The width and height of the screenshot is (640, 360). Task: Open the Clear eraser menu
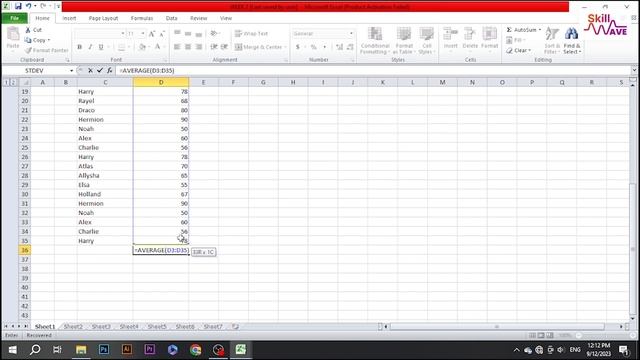[x=518, y=51]
